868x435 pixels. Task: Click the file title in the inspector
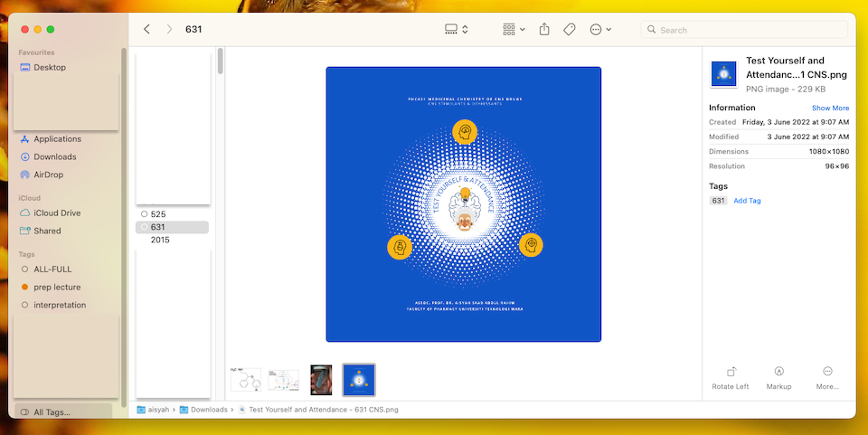coord(796,68)
